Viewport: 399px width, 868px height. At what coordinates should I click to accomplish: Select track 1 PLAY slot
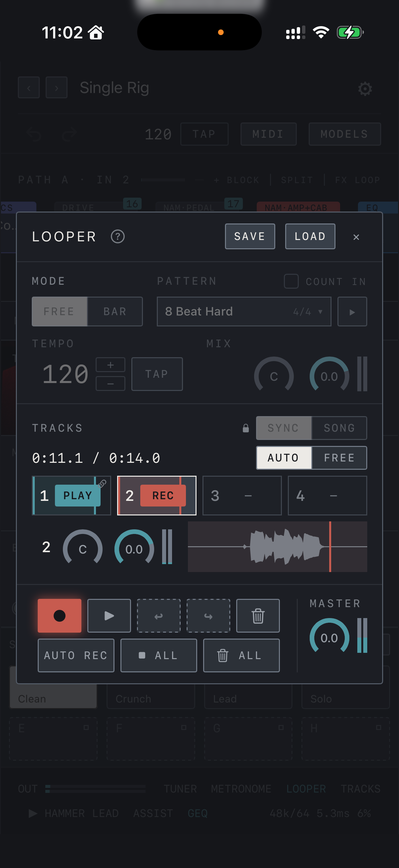[71, 495]
